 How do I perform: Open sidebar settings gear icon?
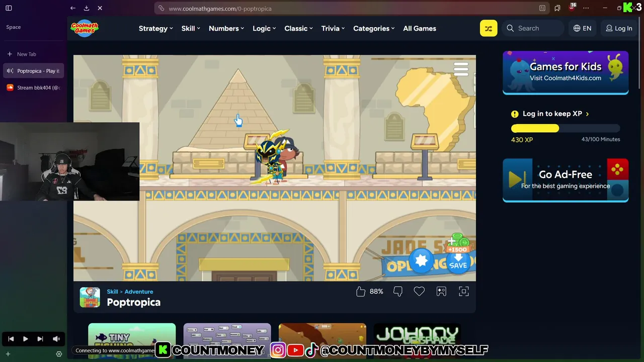click(x=59, y=354)
